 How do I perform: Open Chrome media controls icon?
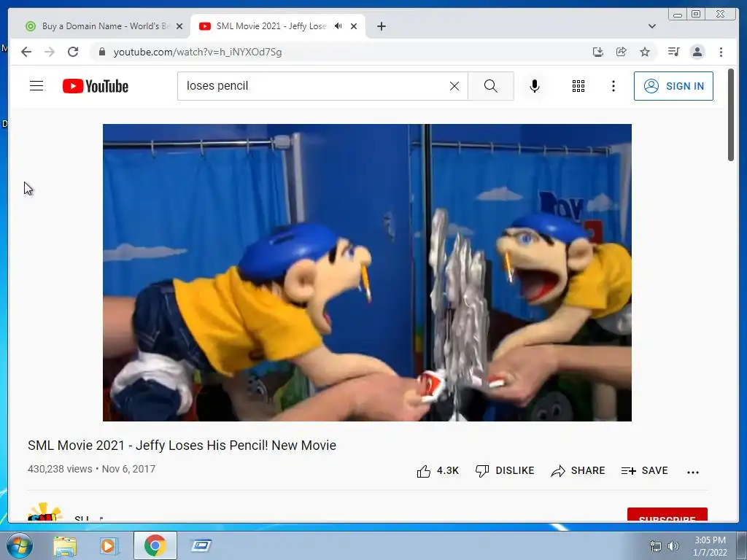point(673,52)
